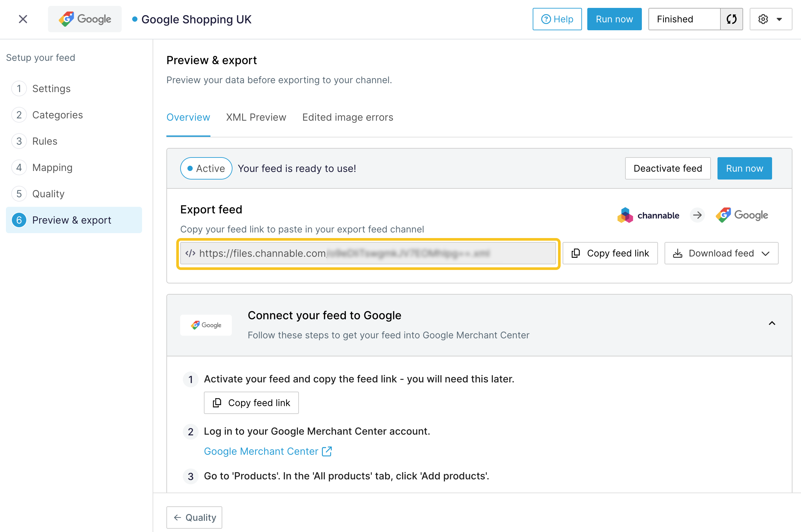
Task: Collapse the Connect your feed to Google section
Action: [772, 323]
